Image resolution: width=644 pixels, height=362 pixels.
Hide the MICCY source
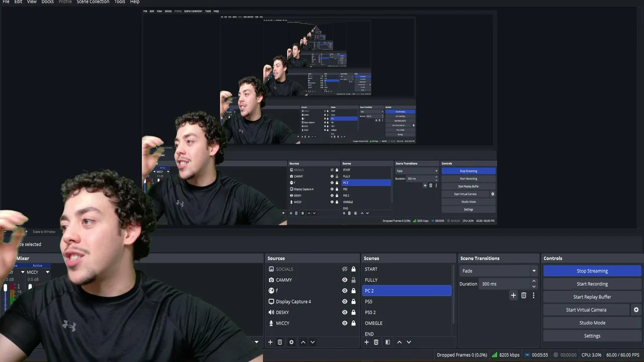click(x=345, y=323)
